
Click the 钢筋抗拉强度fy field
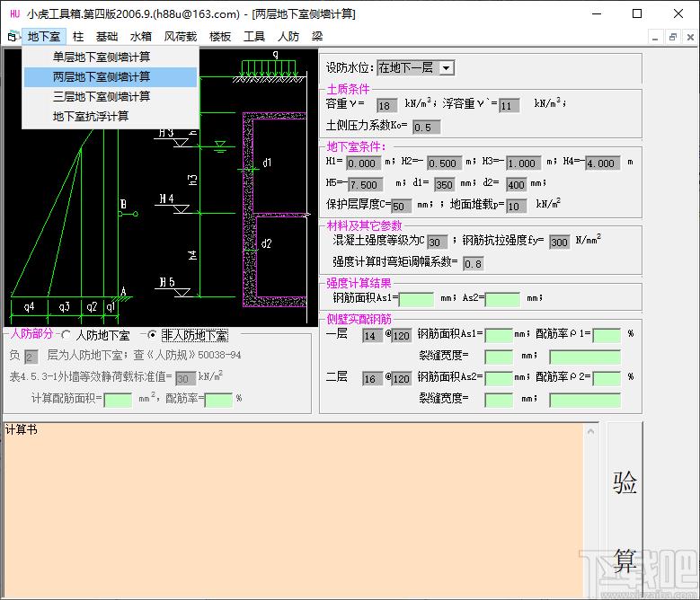(x=560, y=243)
